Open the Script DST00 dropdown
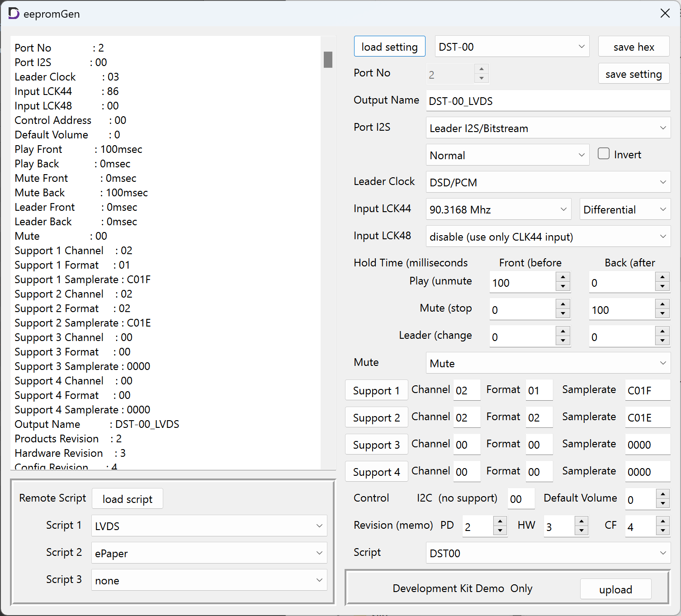The height and width of the screenshot is (616, 681). coord(548,553)
